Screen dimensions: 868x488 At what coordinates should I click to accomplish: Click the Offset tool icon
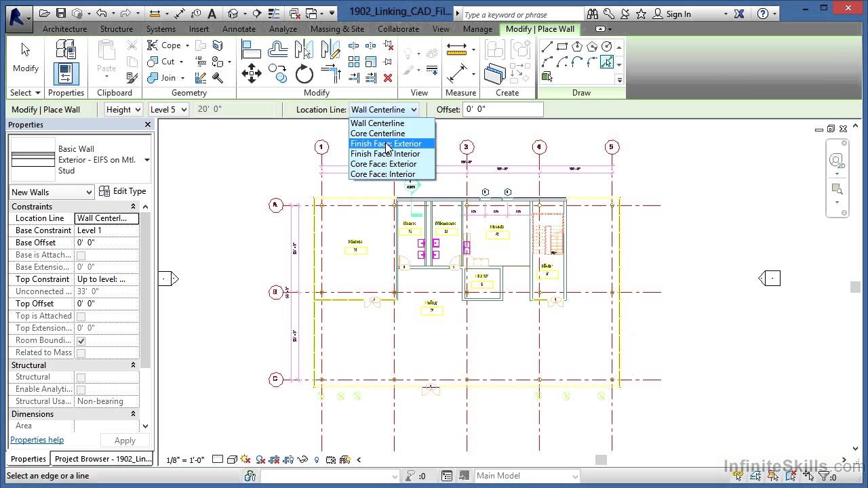(x=278, y=49)
